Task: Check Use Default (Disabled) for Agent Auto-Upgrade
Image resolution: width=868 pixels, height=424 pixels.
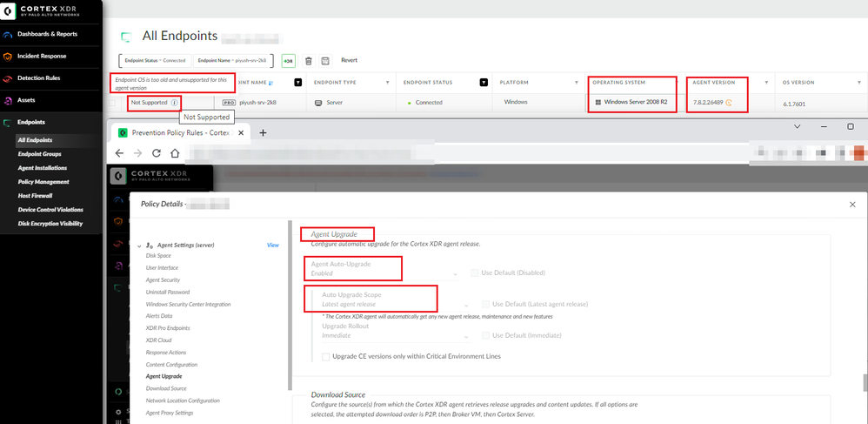Action: click(474, 273)
